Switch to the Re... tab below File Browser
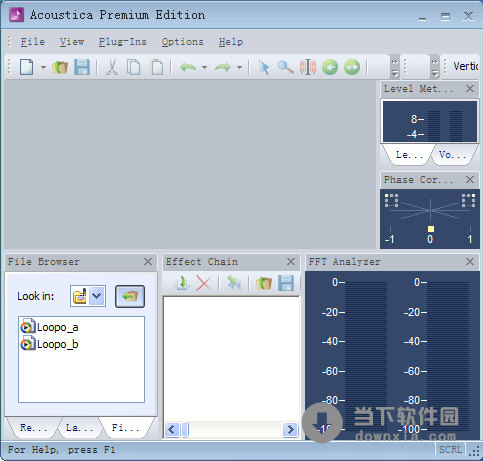The width and height of the screenshot is (483, 461). (x=33, y=428)
